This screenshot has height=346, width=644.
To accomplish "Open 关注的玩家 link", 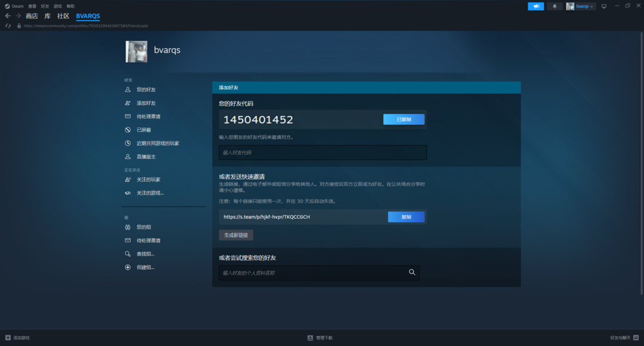I will (148, 180).
